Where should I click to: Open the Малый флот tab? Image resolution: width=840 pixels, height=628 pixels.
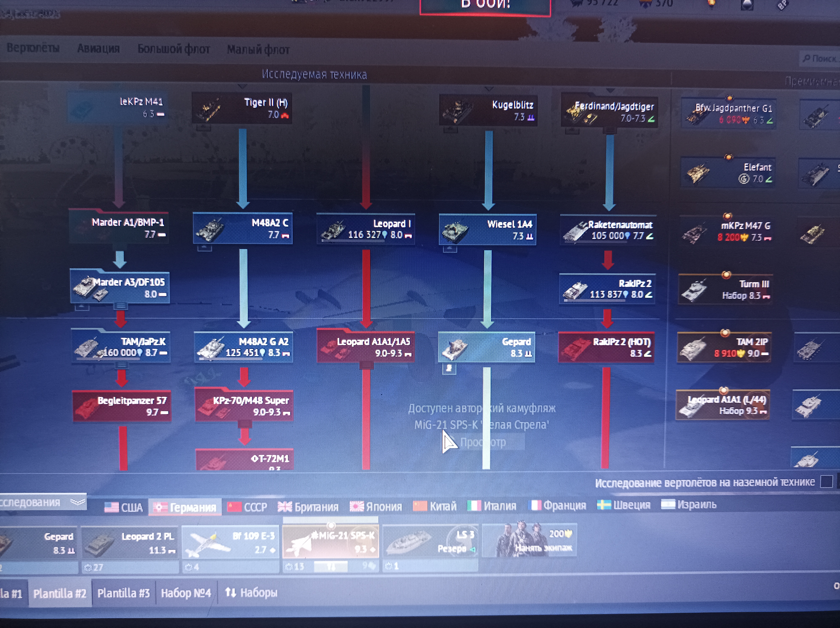pyautogui.click(x=258, y=50)
